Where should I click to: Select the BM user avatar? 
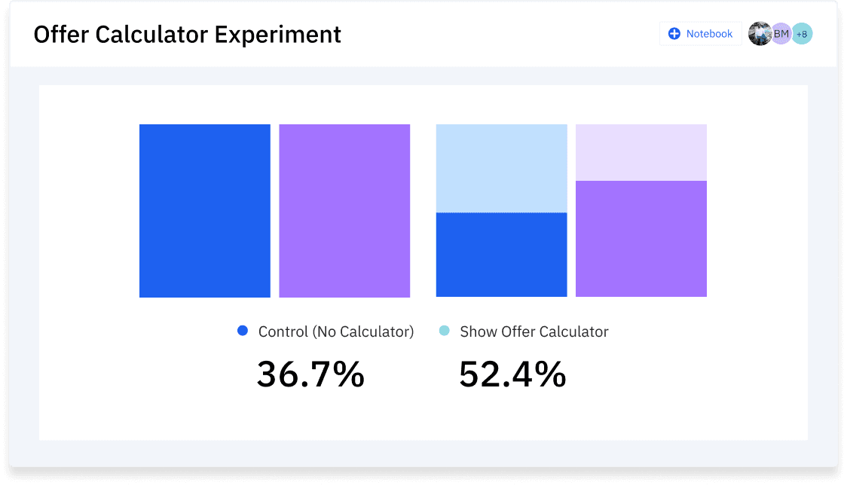coord(781,34)
